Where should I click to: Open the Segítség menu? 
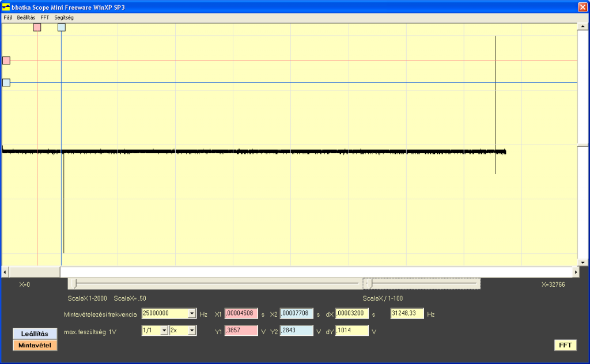pos(64,18)
